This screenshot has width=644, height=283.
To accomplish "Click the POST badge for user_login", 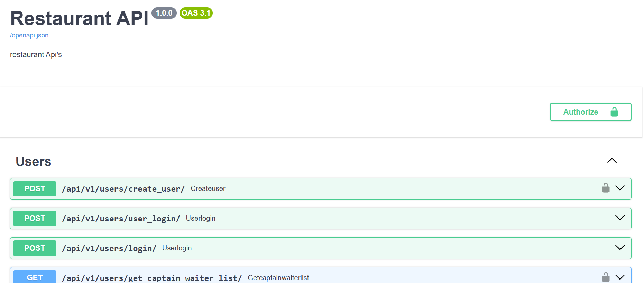I will tap(35, 219).
